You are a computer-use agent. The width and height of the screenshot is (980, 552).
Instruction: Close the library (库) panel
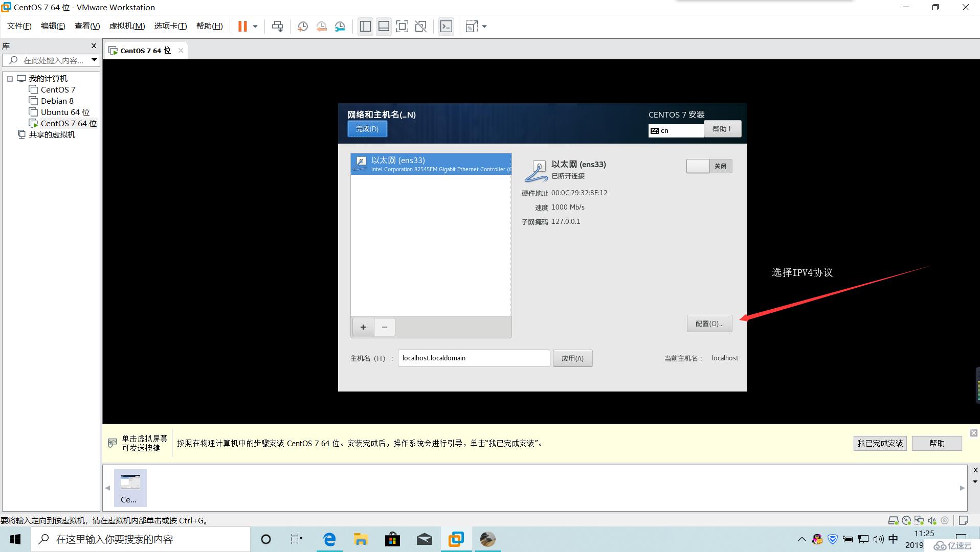pos(94,45)
